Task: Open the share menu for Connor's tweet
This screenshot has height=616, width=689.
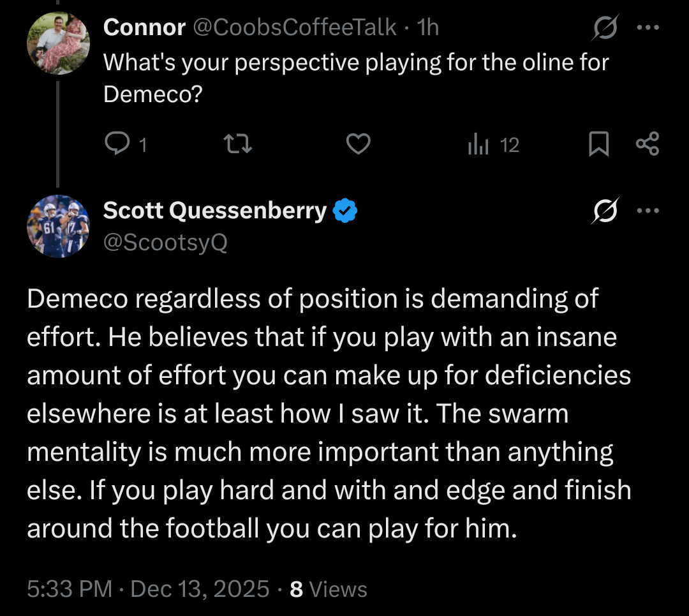Action: [x=648, y=144]
